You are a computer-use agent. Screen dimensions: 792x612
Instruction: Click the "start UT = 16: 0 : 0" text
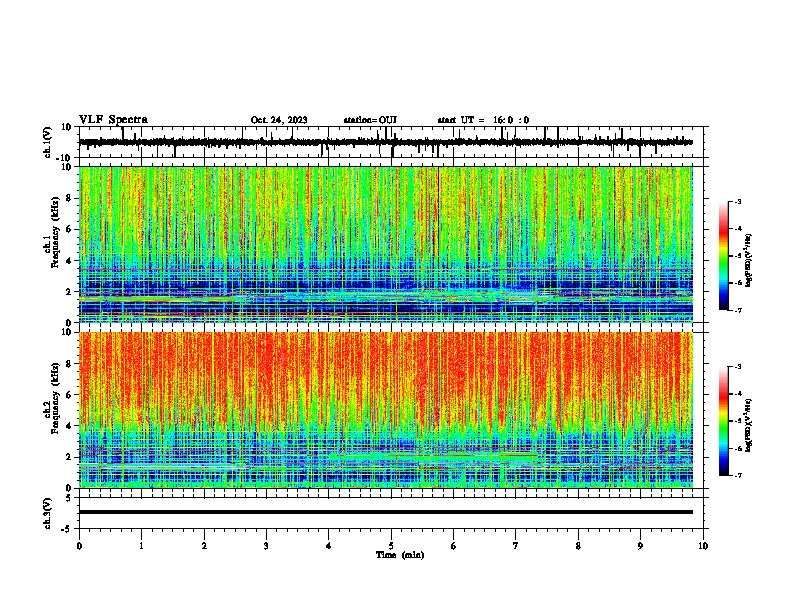(x=483, y=120)
